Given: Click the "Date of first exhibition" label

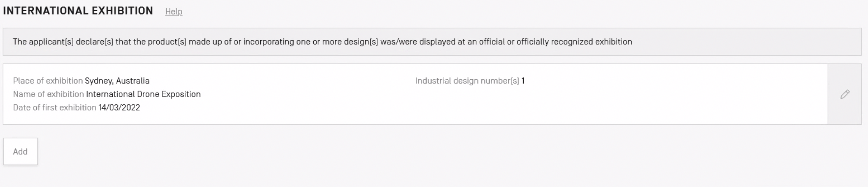Looking at the screenshot, I should [55, 107].
